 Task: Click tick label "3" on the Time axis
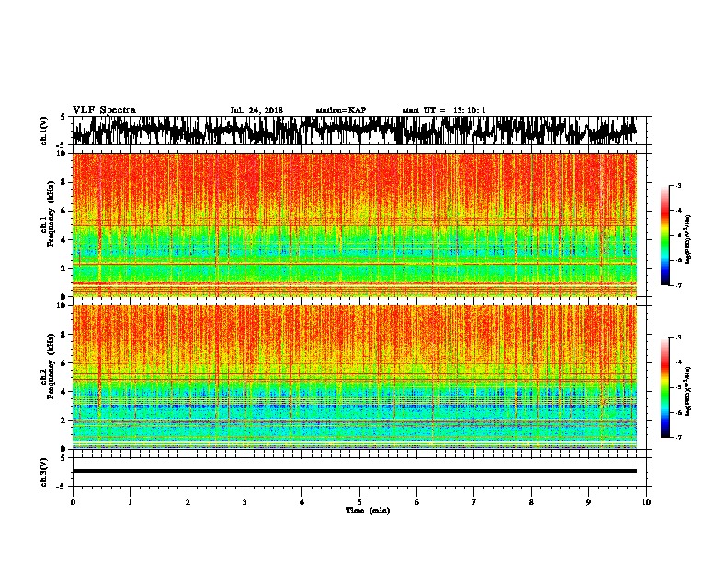245,502
